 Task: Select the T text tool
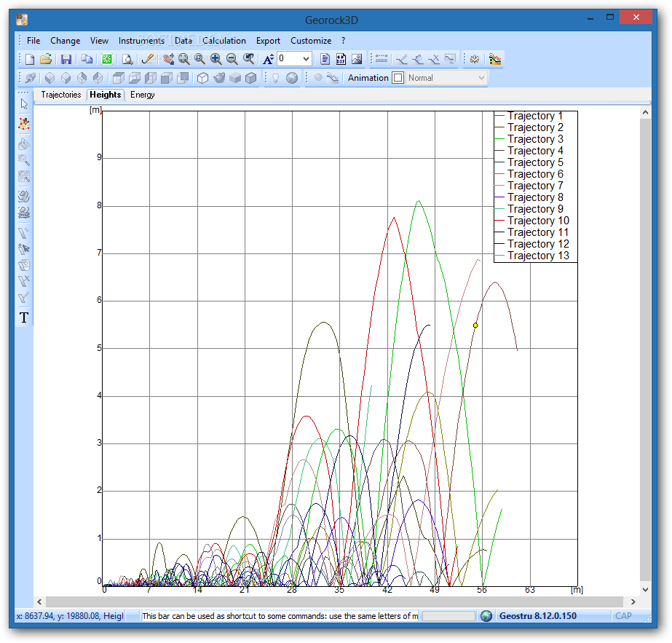24,317
